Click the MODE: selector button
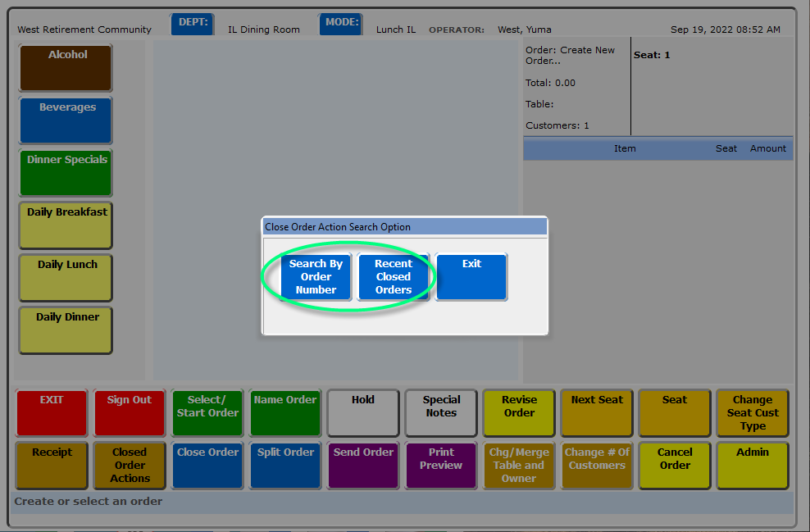810x532 pixels. (340, 24)
